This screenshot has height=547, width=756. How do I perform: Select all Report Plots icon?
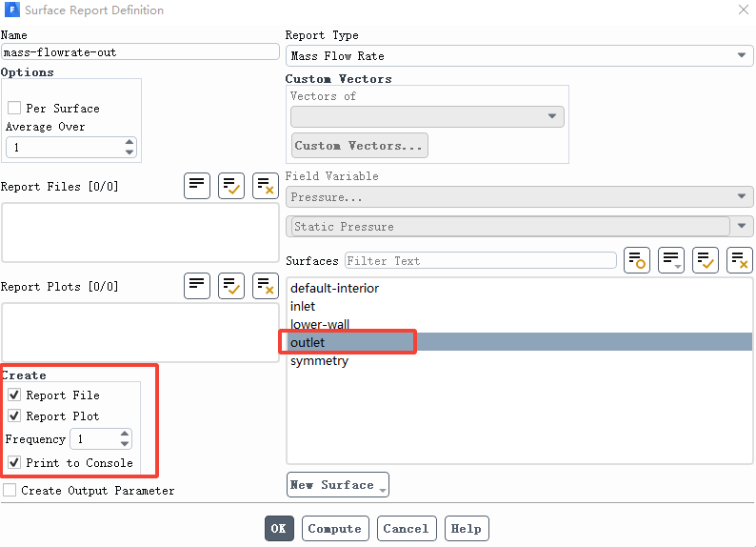coord(231,286)
